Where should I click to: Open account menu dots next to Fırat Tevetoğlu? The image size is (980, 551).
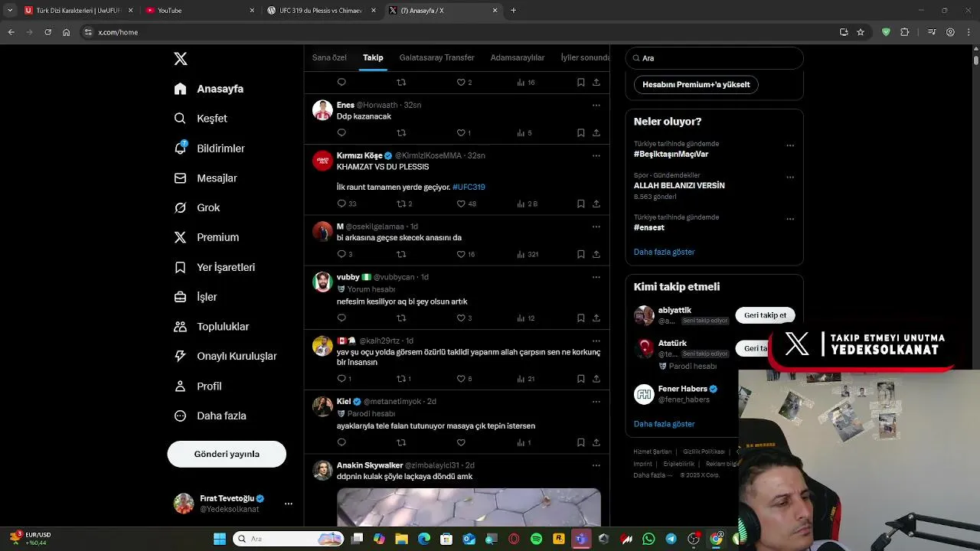click(289, 504)
